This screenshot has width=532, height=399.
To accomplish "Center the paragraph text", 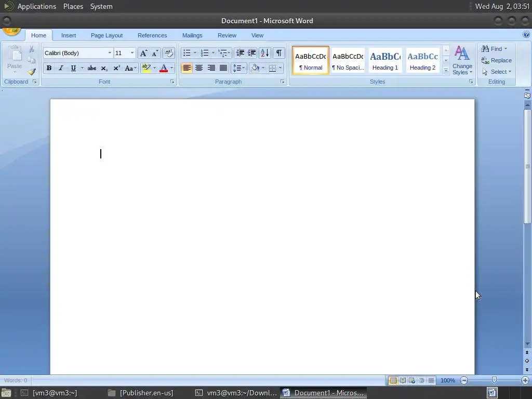I will [x=199, y=68].
